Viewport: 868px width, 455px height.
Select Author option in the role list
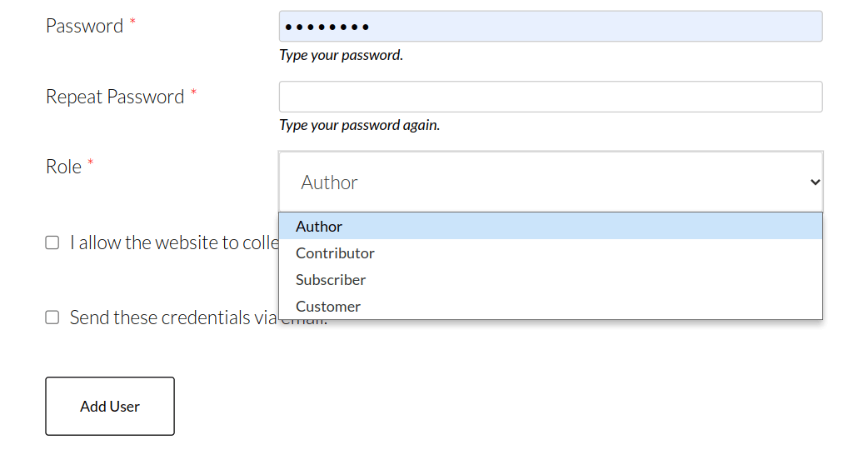click(551, 227)
